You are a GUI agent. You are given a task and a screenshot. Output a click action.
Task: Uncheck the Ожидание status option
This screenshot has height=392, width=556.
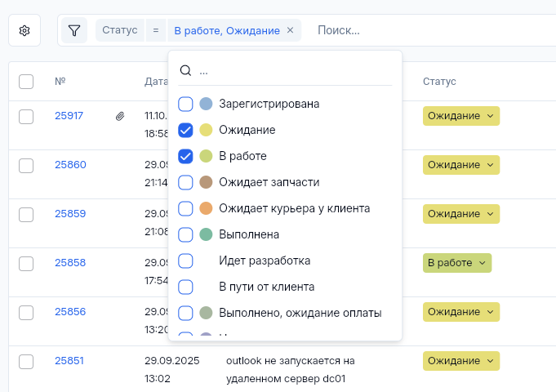185,130
